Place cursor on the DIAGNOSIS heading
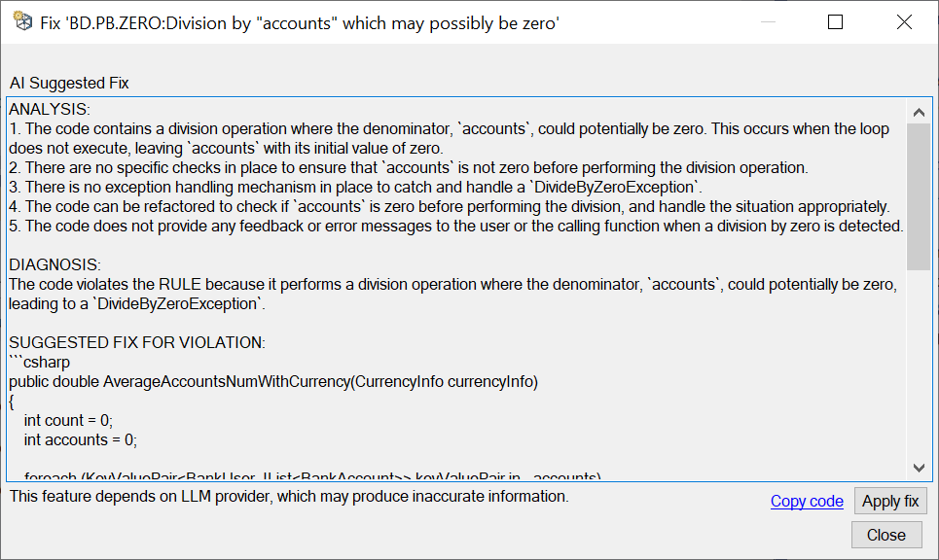Viewport: 939px width, 560px height. [55, 265]
